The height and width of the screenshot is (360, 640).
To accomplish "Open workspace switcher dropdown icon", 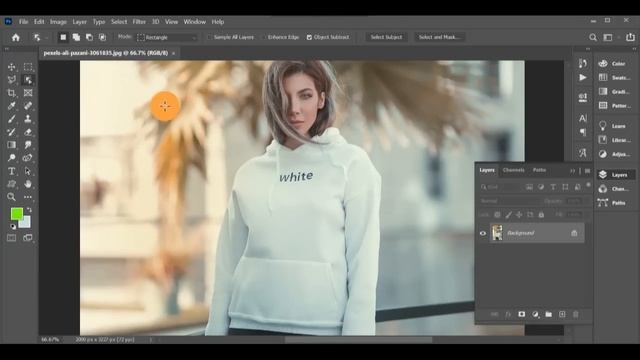I will (x=608, y=38).
